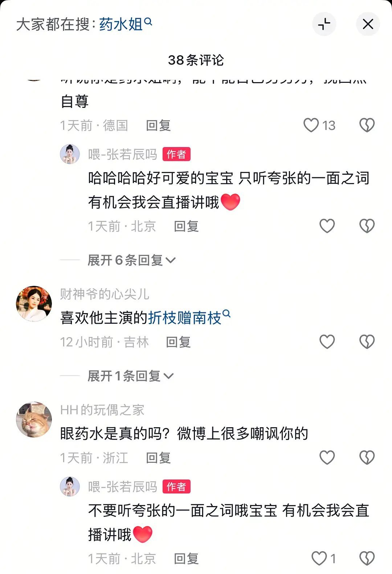Tap broken heart on HH的玩偶之家's comment

pos(367,457)
